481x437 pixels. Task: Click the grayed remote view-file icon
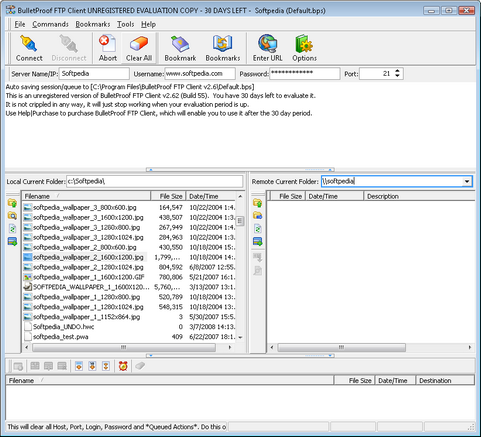pos(258,270)
